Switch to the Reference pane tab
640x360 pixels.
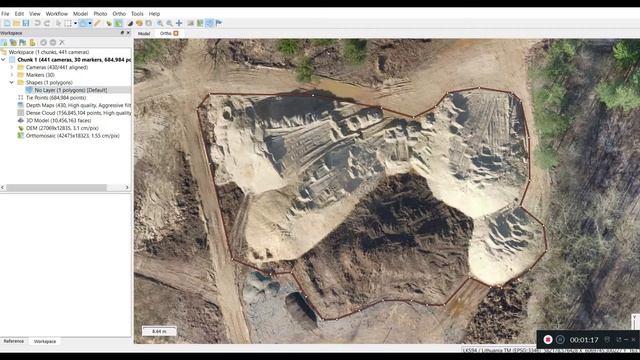[13, 341]
